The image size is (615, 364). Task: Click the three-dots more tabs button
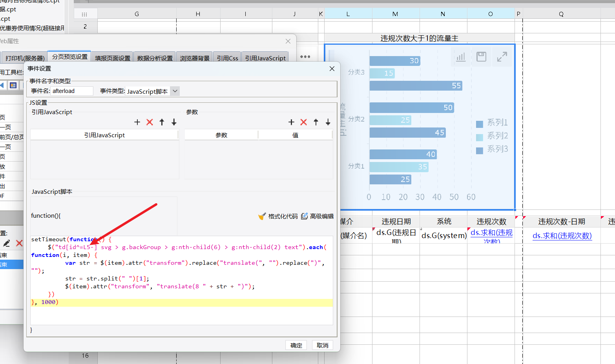point(305,57)
